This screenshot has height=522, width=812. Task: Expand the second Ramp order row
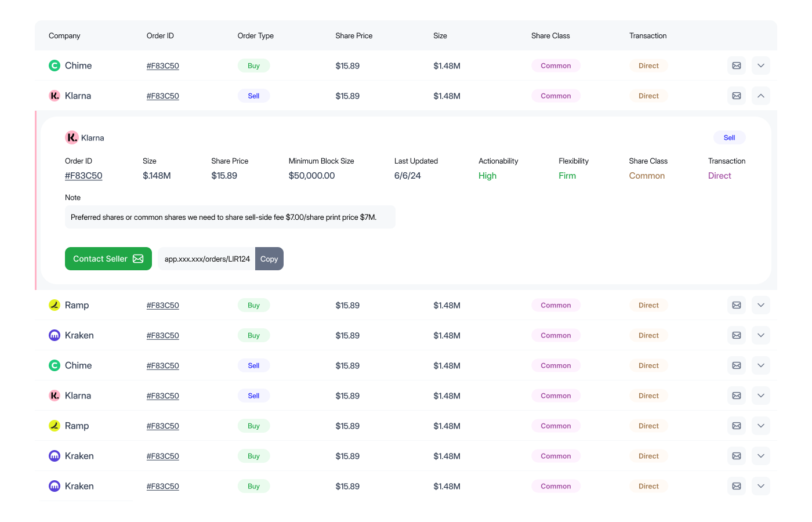coord(761,426)
